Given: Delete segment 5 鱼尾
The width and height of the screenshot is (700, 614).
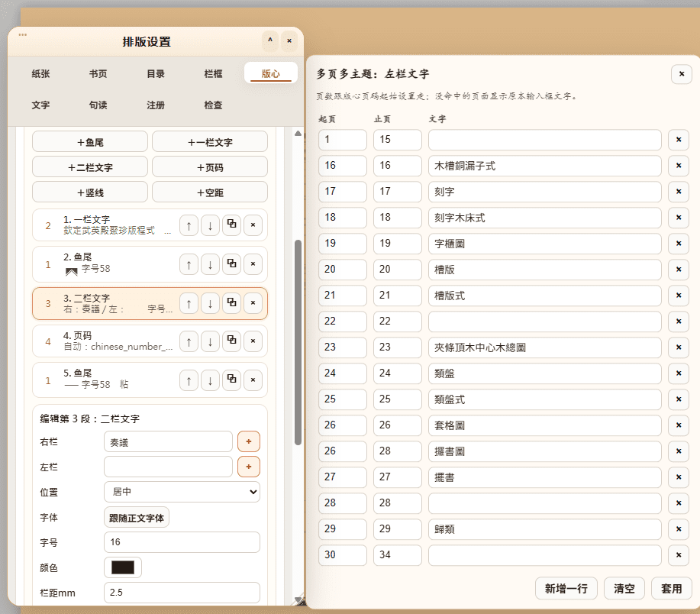Looking at the screenshot, I should pos(253,380).
